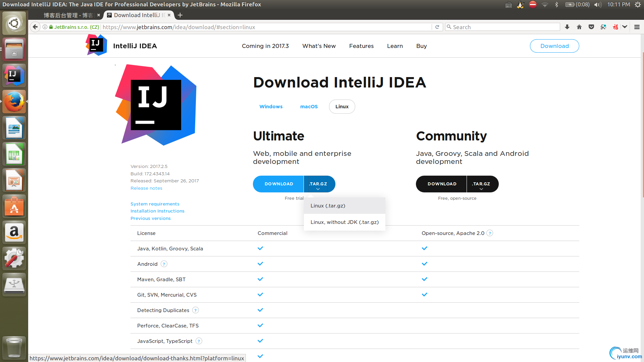Screen dimensions: 644x362
Task: Choose Linux, without JDK (.tar.gz)
Action: point(344,222)
